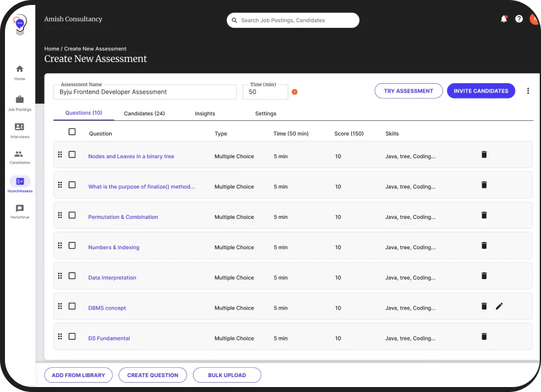Open the Settings tab

coord(266,114)
